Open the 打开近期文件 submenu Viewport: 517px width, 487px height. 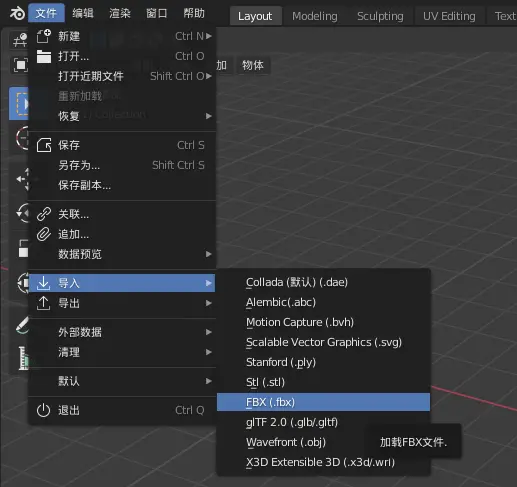122,76
